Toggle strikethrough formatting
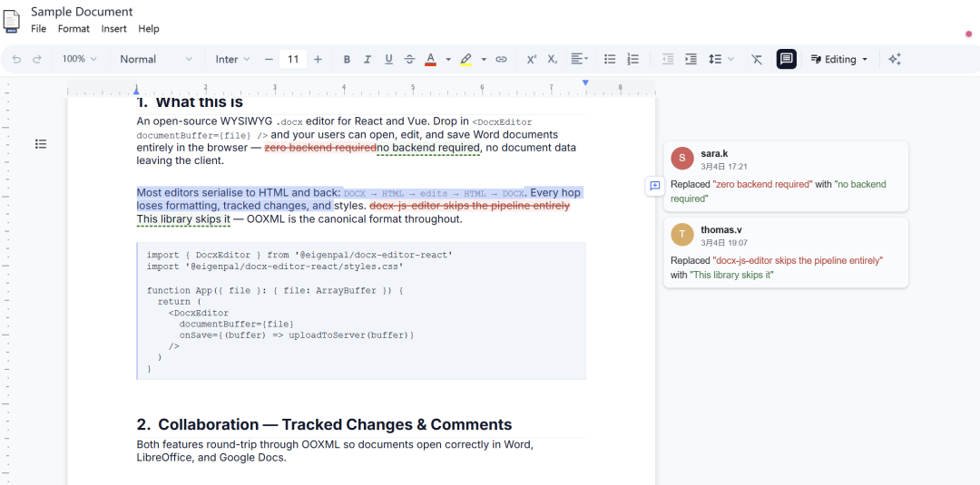Image resolution: width=980 pixels, height=485 pixels. (x=409, y=59)
